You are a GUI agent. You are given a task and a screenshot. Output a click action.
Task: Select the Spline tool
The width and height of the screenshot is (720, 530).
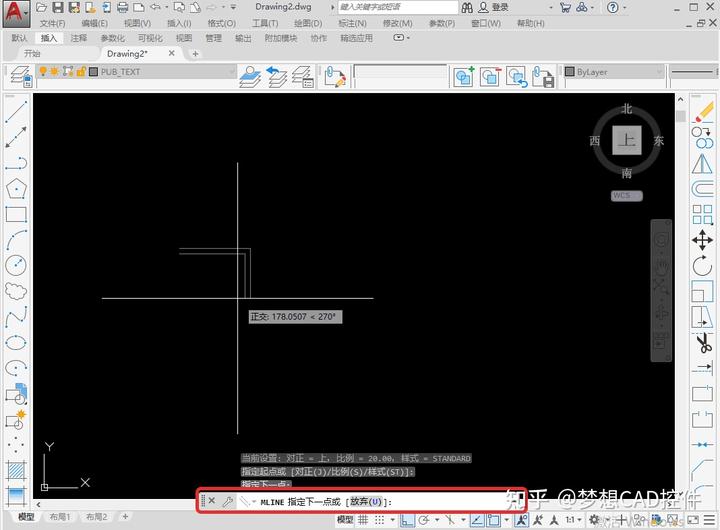pyautogui.click(x=16, y=316)
